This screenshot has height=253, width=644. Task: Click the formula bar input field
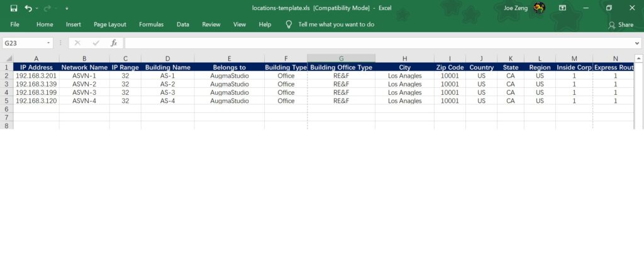377,43
